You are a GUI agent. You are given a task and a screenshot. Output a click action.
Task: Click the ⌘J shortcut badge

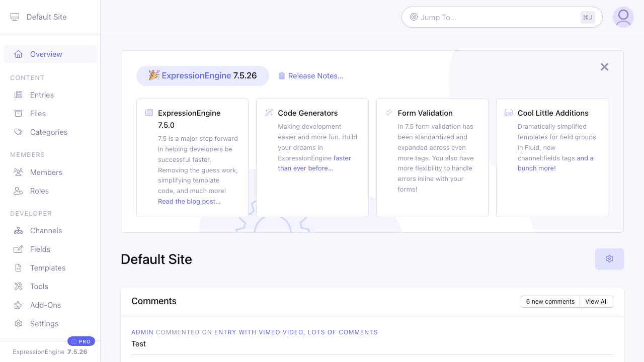(x=588, y=17)
